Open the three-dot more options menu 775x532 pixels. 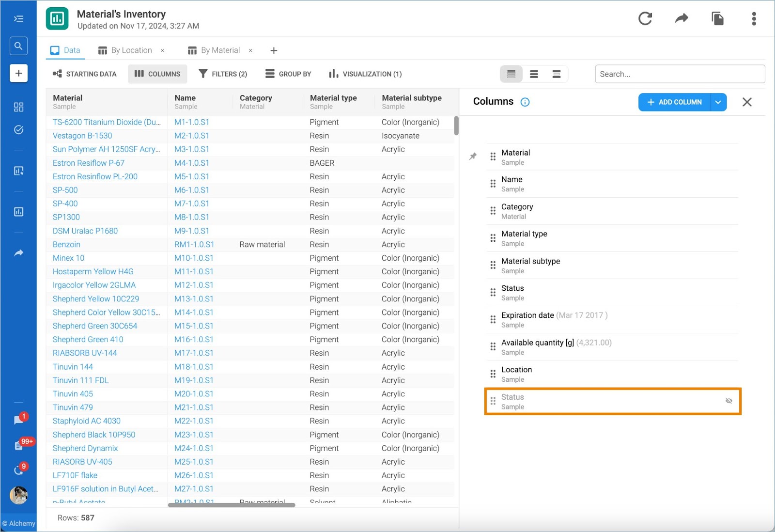(754, 19)
